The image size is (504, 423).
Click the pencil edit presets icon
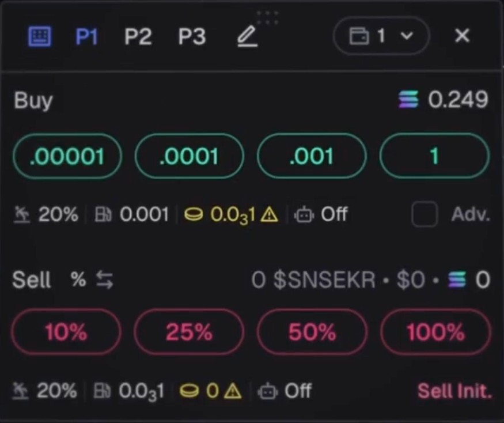[247, 37]
